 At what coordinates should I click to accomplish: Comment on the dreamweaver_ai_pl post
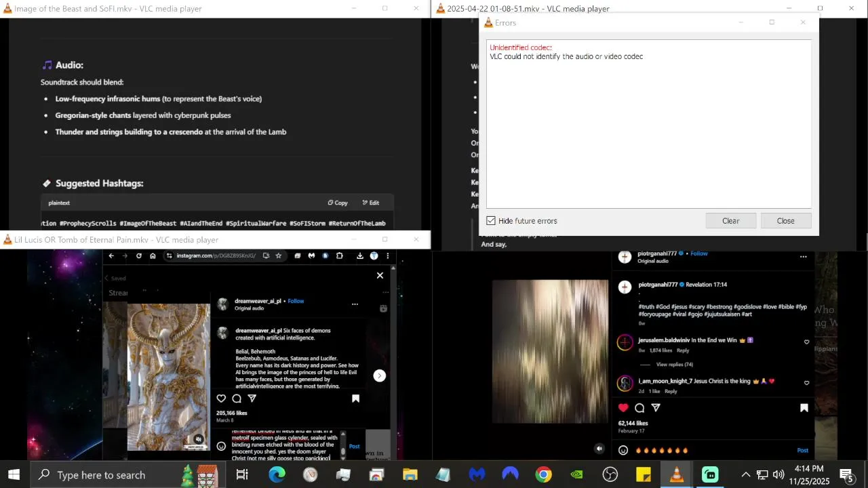[237, 399]
